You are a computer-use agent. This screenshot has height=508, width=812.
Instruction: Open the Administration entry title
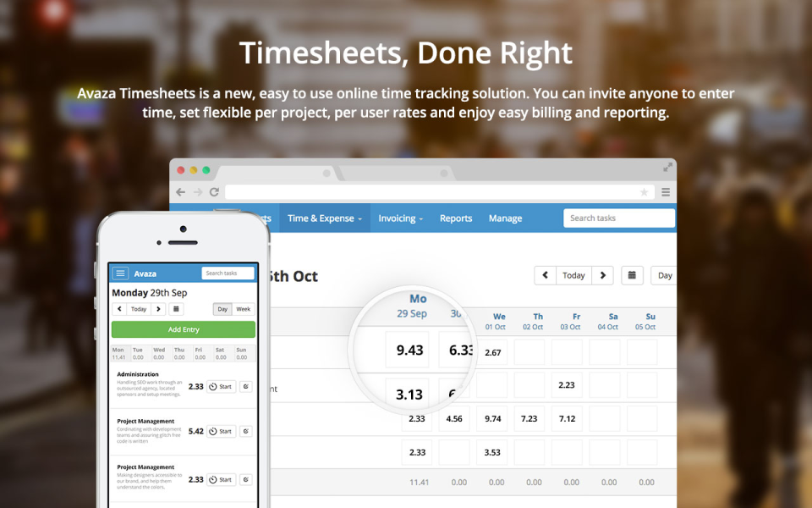(x=138, y=374)
